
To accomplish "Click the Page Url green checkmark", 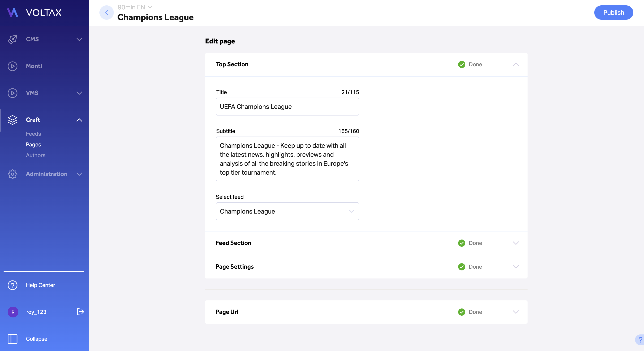I will [462, 312].
